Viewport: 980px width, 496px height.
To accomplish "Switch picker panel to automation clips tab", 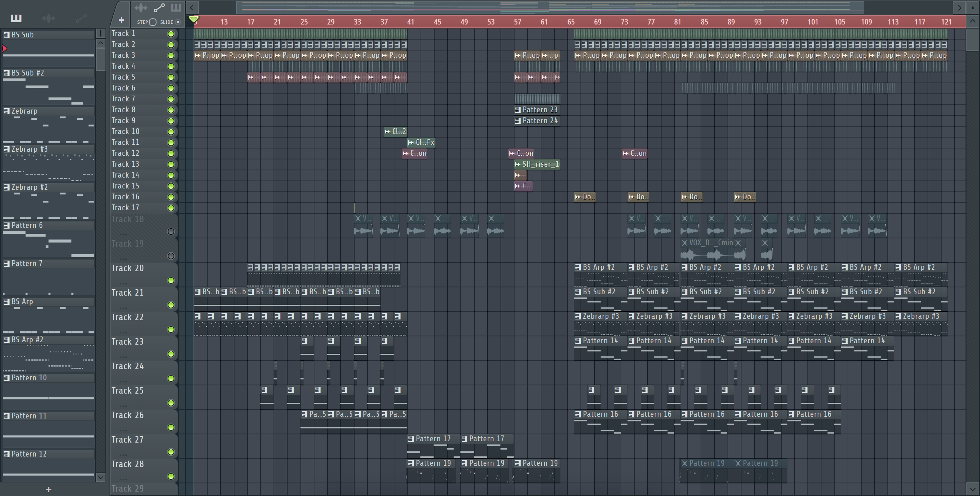I will tap(81, 18).
